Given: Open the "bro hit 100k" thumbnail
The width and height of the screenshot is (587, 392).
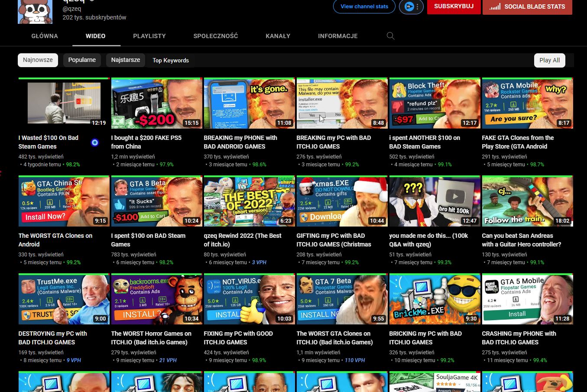Looking at the screenshot, I should coord(435,201).
